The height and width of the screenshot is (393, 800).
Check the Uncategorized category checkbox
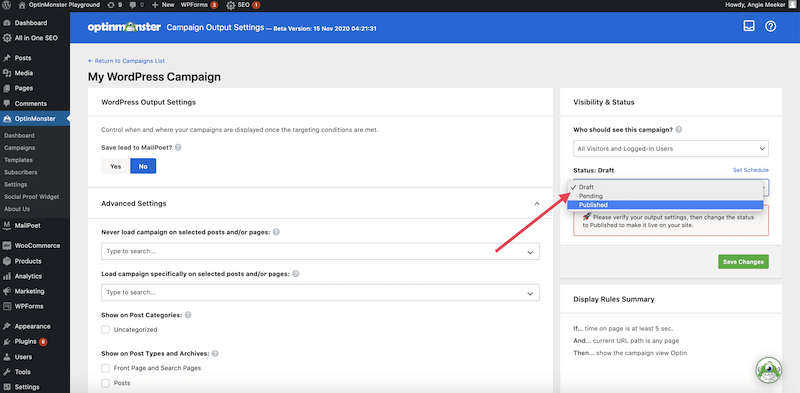tap(106, 330)
